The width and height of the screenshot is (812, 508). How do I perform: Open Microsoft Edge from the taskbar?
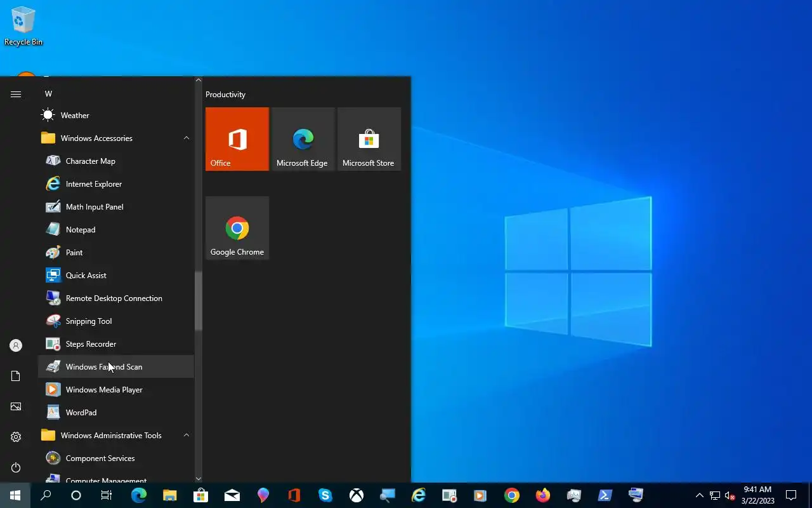coord(139,495)
